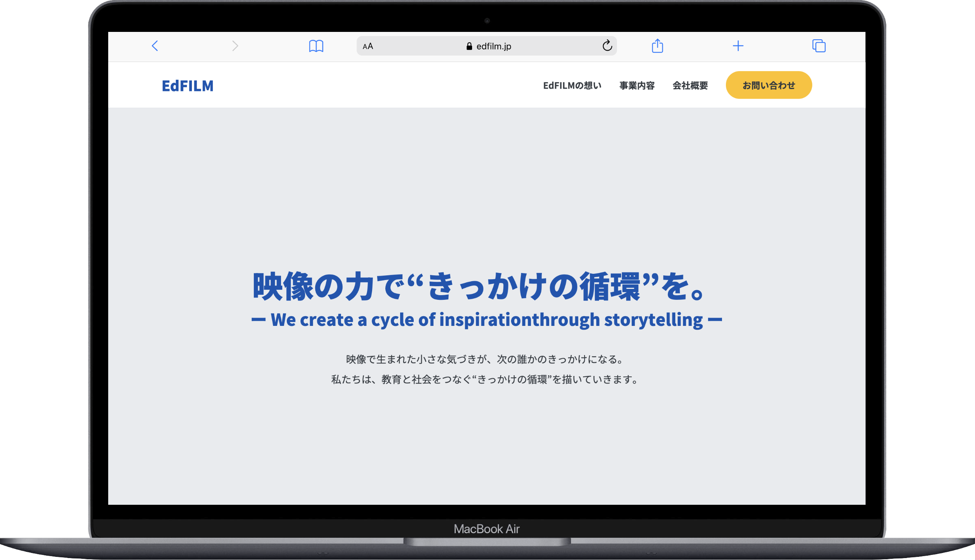This screenshot has width=975, height=560.
Task: Reload the page with the refresh icon
Action: point(607,46)
